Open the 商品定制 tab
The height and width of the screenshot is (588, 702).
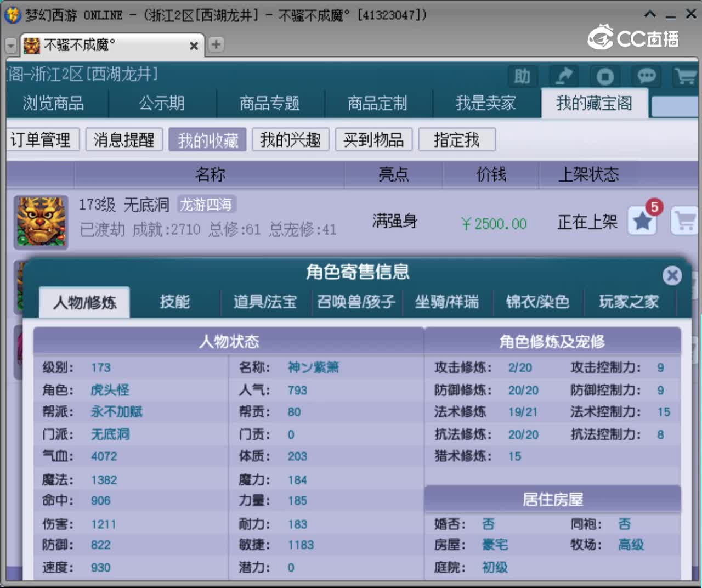pyautogui.click(x=378, y=103)
